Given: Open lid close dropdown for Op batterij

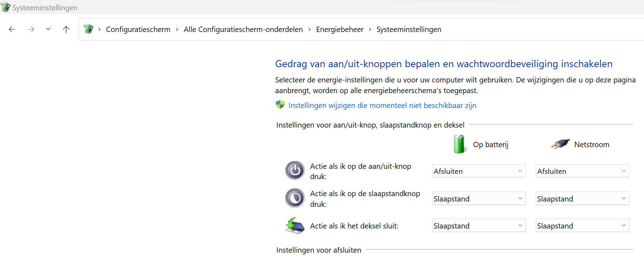Looking at the screenshot, I should [x=478, y=226].
